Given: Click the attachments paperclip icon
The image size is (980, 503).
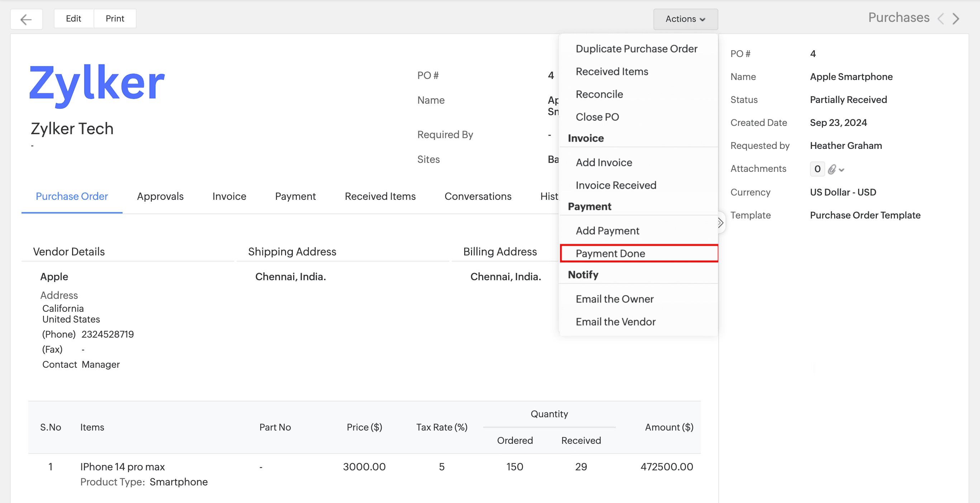Looking at the screenshot, I should [x=832, y=169].
